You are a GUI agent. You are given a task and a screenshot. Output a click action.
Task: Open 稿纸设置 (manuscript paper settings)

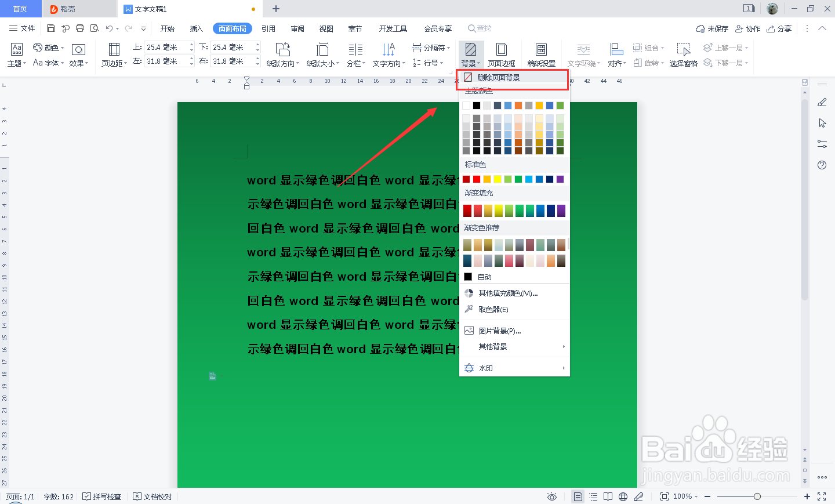541,55
